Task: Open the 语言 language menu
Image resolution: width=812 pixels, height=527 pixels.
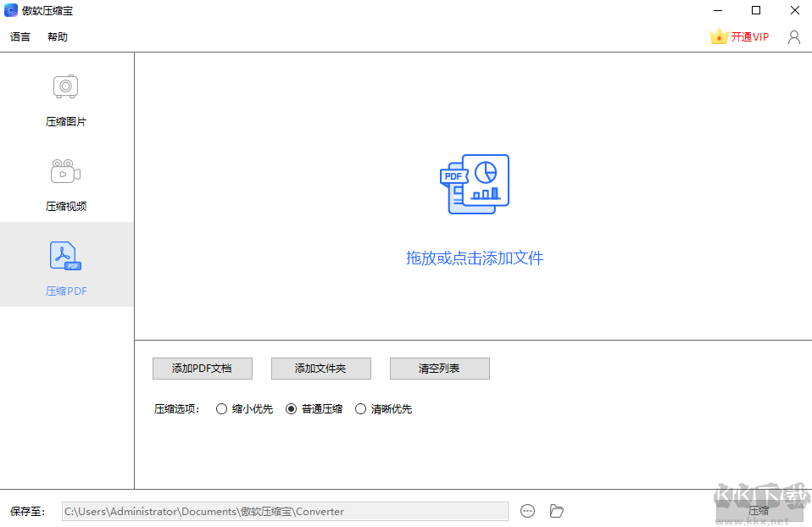Action: (x=19, y=36)
